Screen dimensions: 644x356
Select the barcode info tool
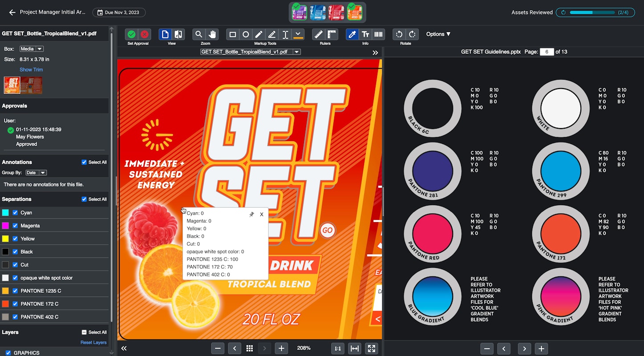[378, 34]
